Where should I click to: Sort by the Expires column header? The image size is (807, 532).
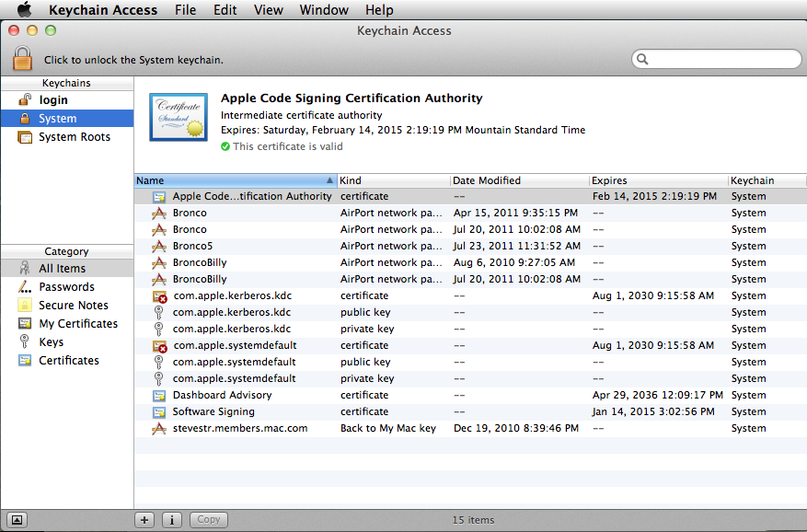tap(659, 180)
